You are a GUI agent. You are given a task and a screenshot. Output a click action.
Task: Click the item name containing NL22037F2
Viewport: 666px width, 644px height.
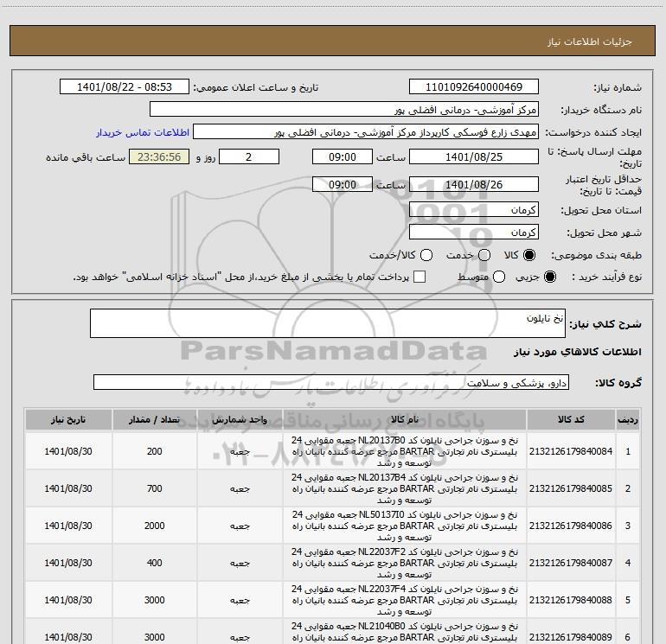click(x=405, y=563)
